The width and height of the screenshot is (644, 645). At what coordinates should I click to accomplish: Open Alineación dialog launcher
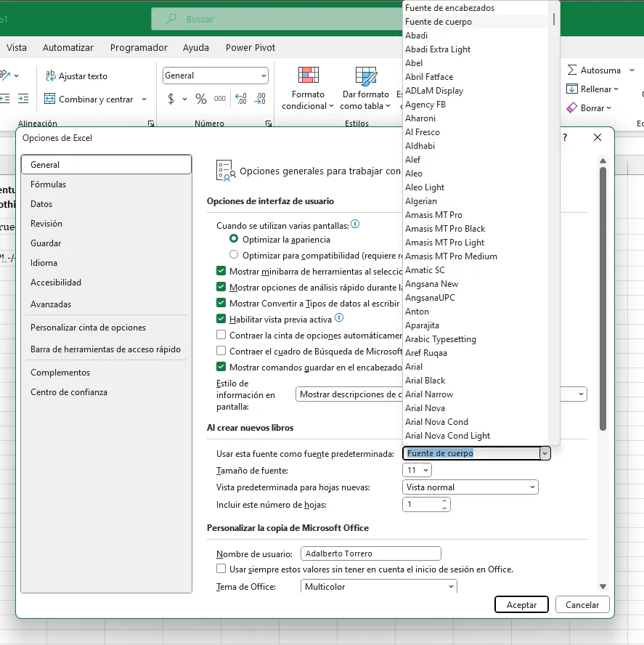151,123
